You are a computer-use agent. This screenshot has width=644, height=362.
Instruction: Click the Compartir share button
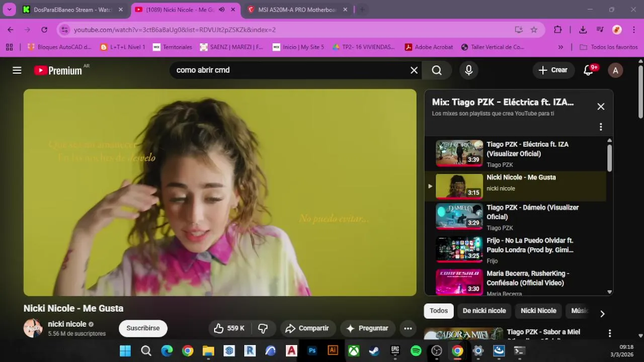307,328
